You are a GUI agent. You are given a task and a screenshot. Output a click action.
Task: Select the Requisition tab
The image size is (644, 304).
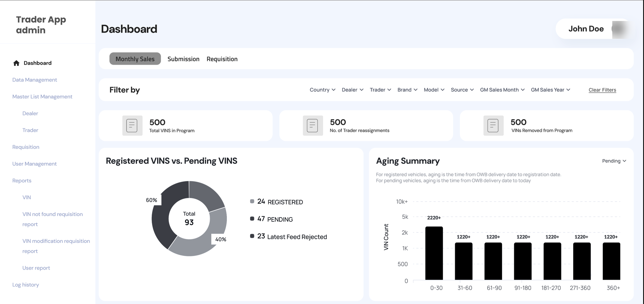tap(222, 59)
